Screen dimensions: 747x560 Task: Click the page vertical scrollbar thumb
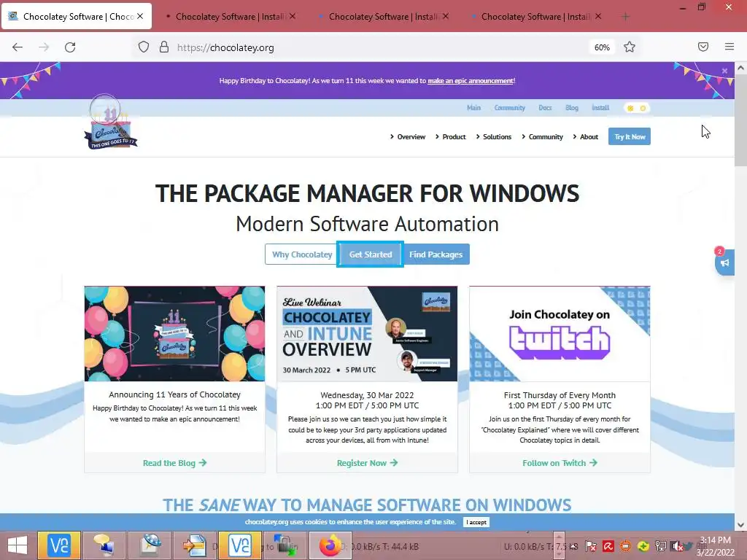click(740, 121)
